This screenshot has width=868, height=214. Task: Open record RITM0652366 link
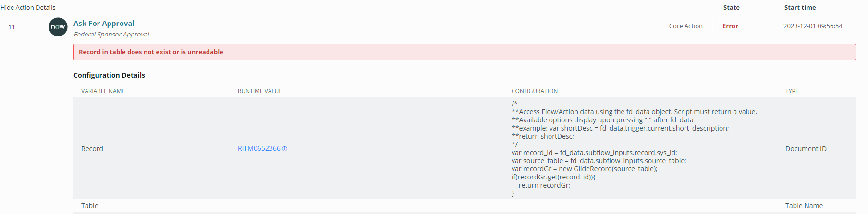[259, 148]
